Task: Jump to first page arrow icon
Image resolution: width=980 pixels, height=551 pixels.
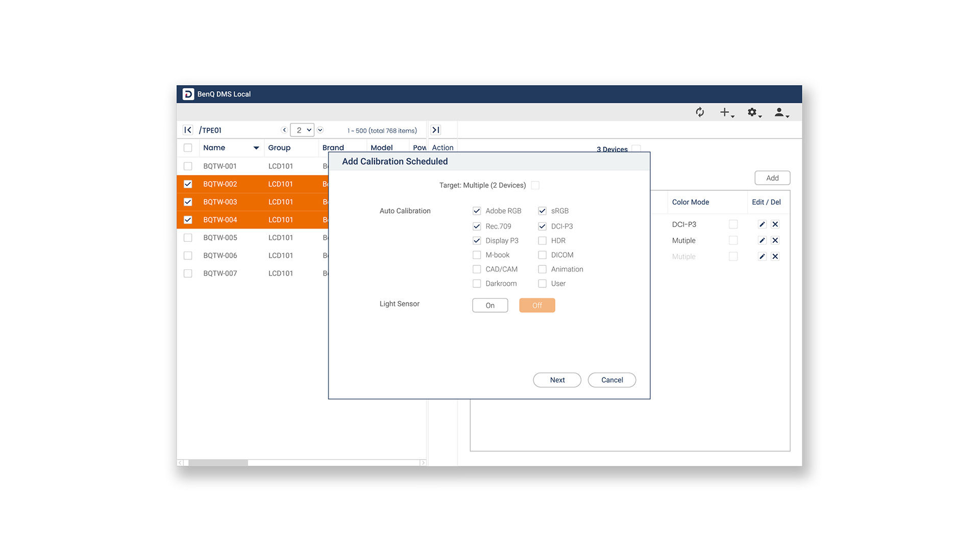Action: (188, 130)
